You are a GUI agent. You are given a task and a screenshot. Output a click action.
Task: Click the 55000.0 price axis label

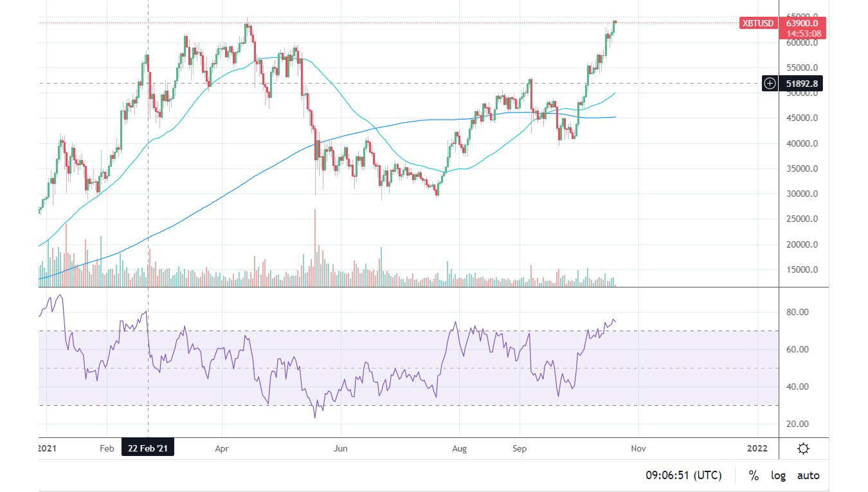click(x=802, y=68)
